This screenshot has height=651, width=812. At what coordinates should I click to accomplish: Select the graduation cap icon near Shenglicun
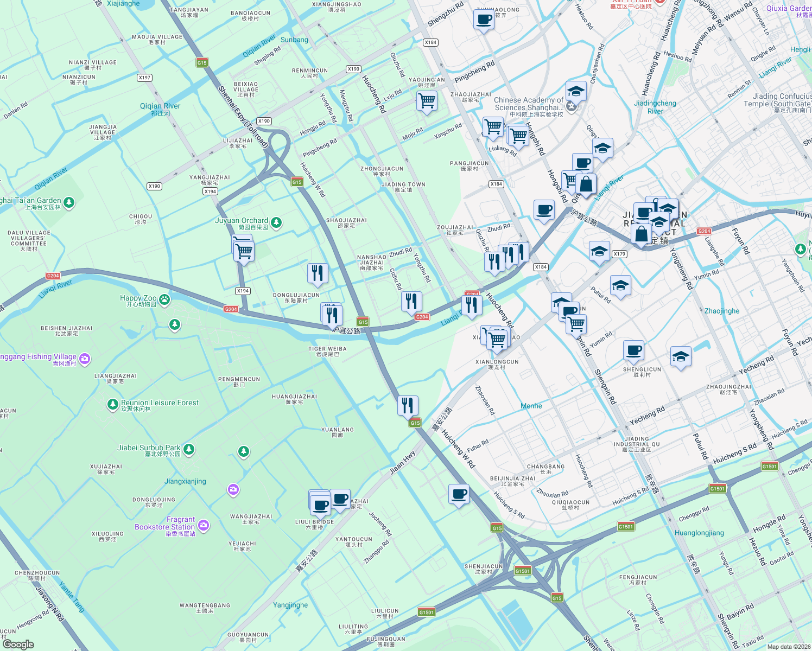pyautogui.click(x=680, y=355)
